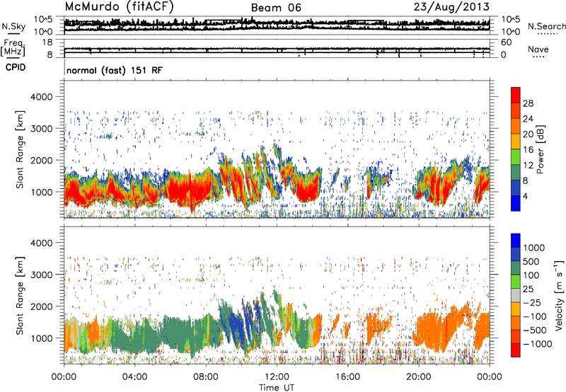Click the '08:00' time tick label
Viewport: 566px width, 392px height.
pos(206,377)
